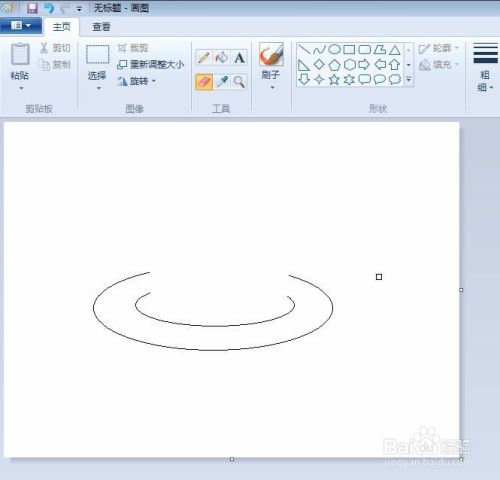The image size is (500, 480).
Task: Choose the Six-point star shape
Action: coord(349,79)
